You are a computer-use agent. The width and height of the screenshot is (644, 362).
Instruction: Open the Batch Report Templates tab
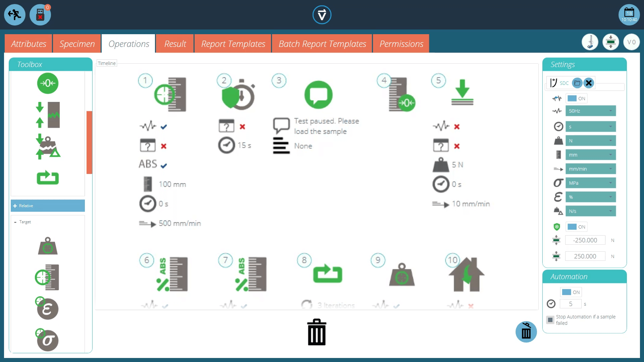tap(322, 44)
